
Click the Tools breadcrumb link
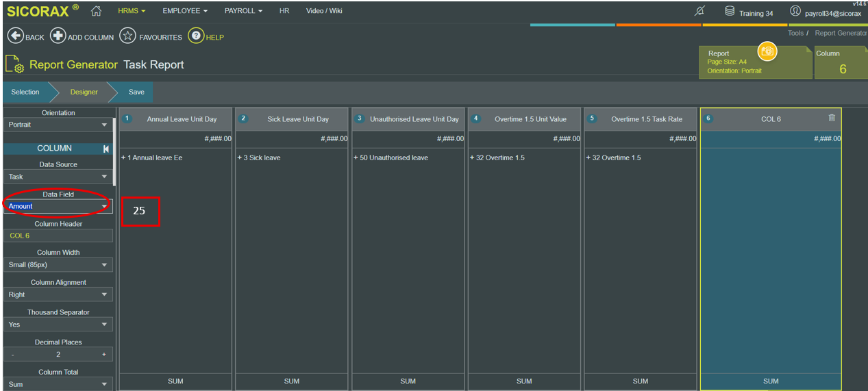795,33
